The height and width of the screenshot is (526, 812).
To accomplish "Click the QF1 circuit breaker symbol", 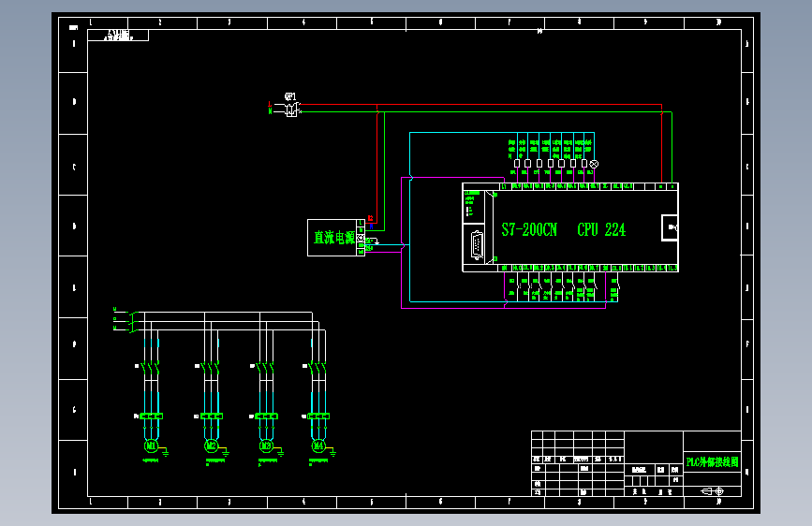I will (x=292, y=109).
